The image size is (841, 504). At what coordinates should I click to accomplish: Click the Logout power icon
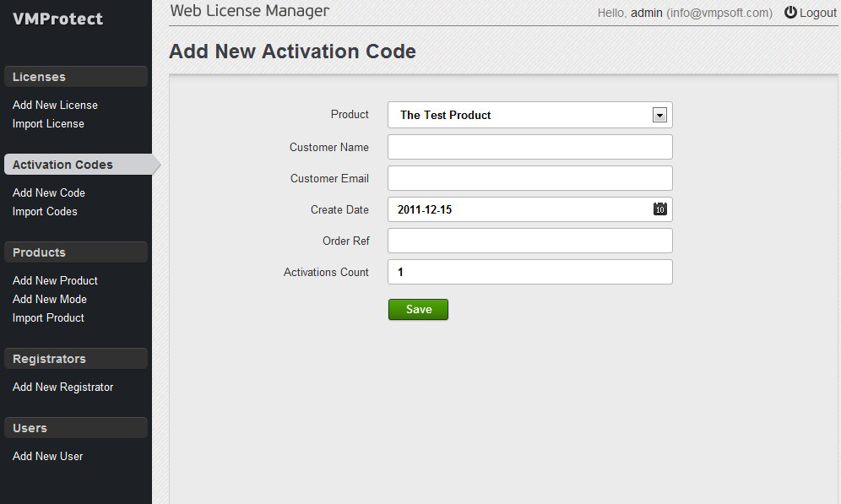[x=790, y=13]
